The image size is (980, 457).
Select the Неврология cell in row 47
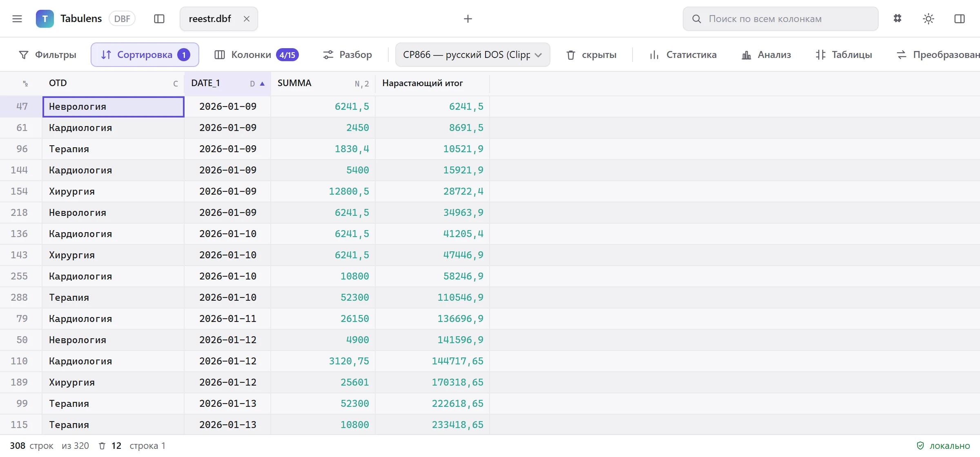(113, 106)
